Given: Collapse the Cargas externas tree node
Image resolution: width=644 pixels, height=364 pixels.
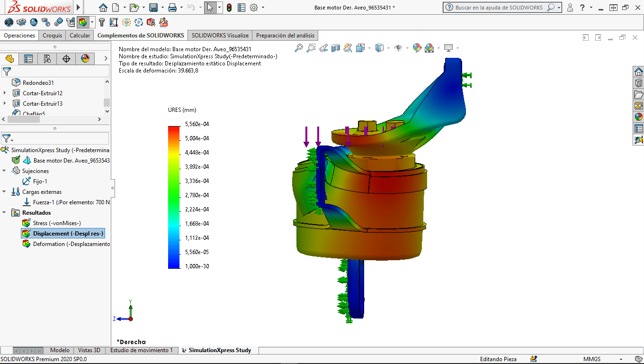Looking at the screenshot, I should click(x=5, y=192).
